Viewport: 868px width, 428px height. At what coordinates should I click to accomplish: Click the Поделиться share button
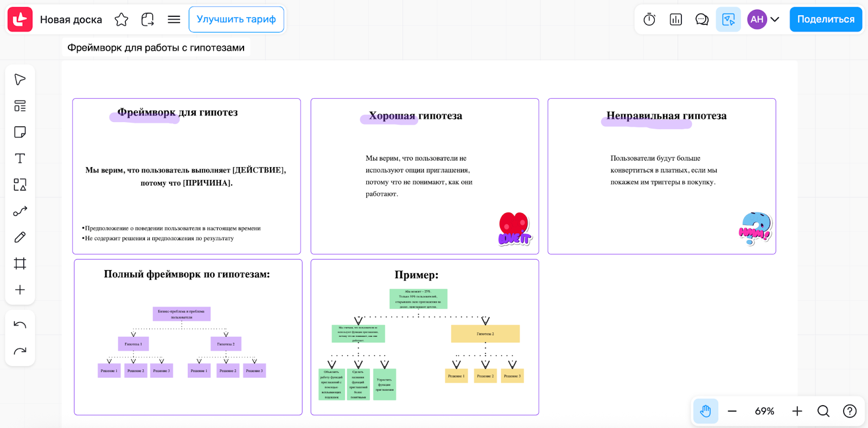point(825,20)
